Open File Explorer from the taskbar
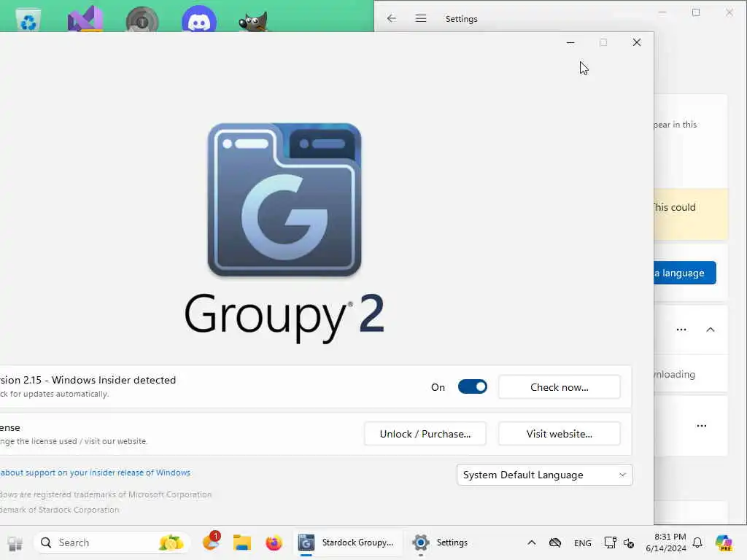 [242, 542]
